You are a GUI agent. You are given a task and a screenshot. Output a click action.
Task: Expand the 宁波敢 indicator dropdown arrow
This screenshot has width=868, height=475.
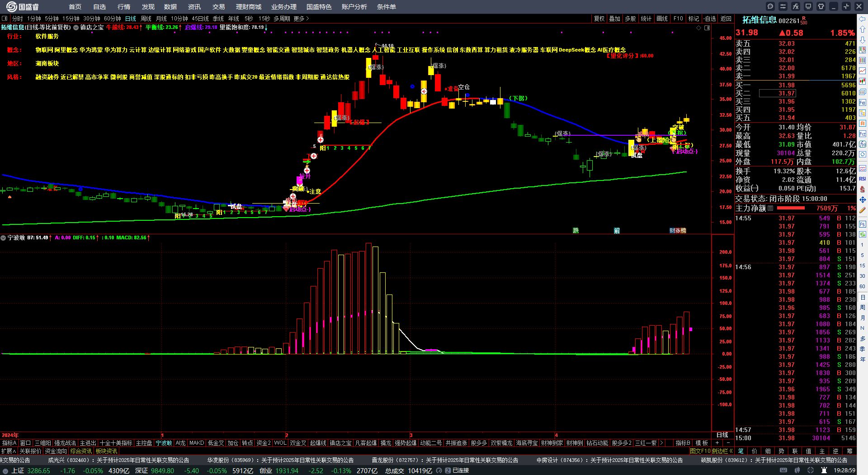[3, 237]
